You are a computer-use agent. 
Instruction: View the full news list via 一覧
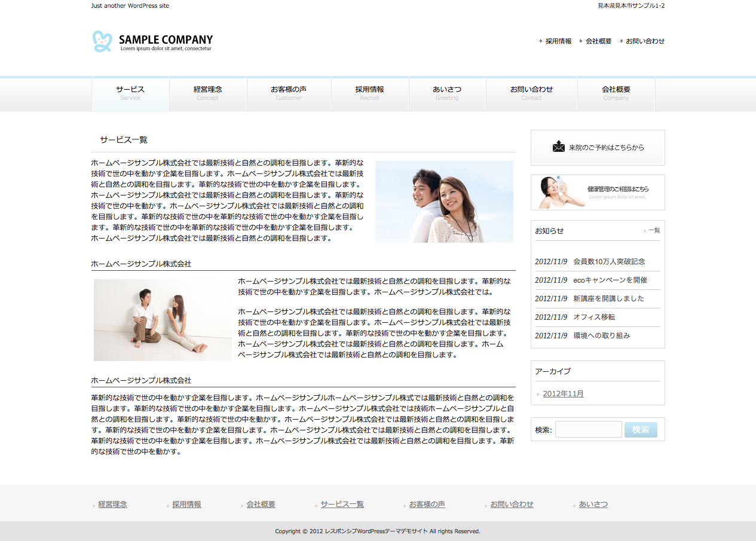click(654, 230)
